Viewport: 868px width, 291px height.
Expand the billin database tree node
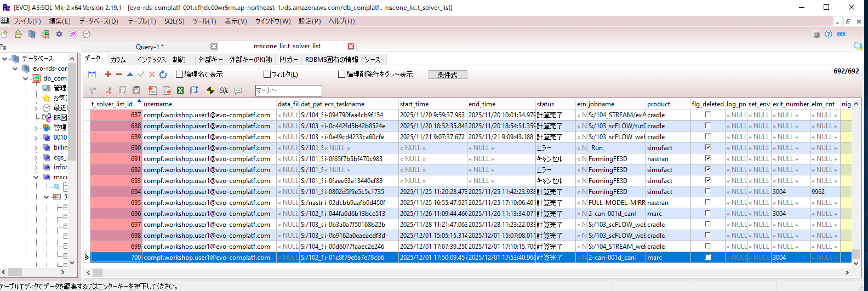(36, 147)
